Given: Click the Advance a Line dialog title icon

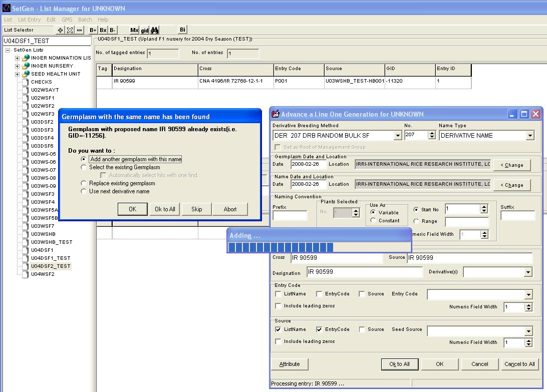Looking at the screenshot, I should click(276, 114).
